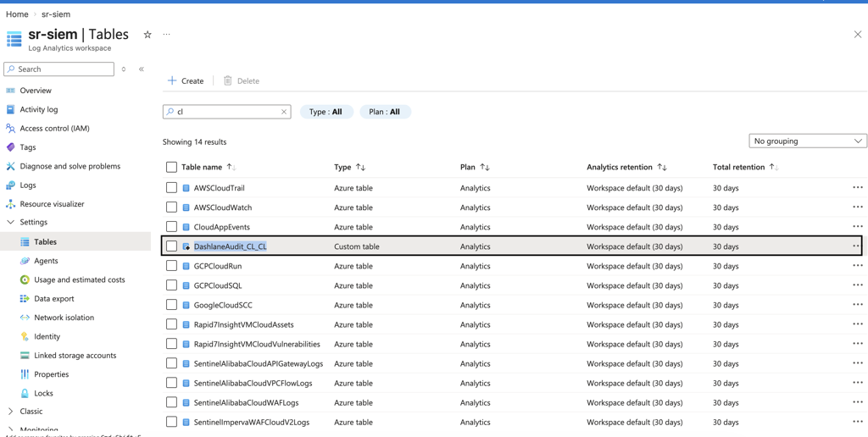Click the favorite star icon beside Tables title
Image resolution: width=868 pixels, height=437 pixels.
pyautogui.click(x=147, y=34)
